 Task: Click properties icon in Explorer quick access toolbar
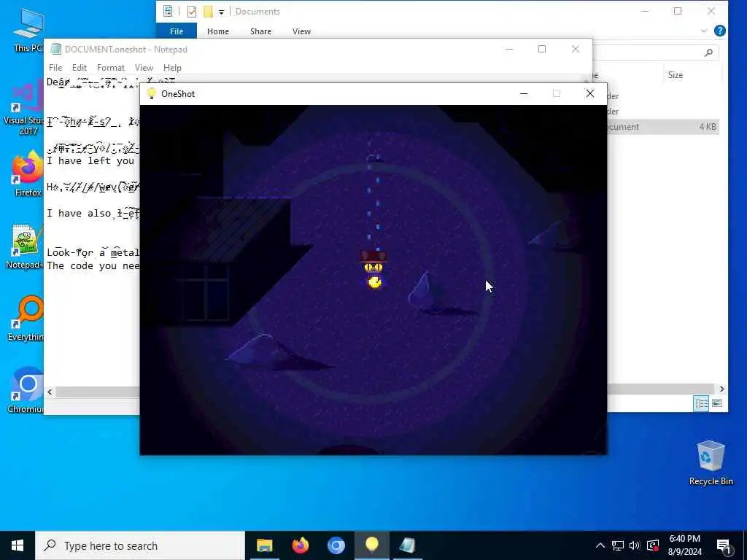tap(192, 12)
